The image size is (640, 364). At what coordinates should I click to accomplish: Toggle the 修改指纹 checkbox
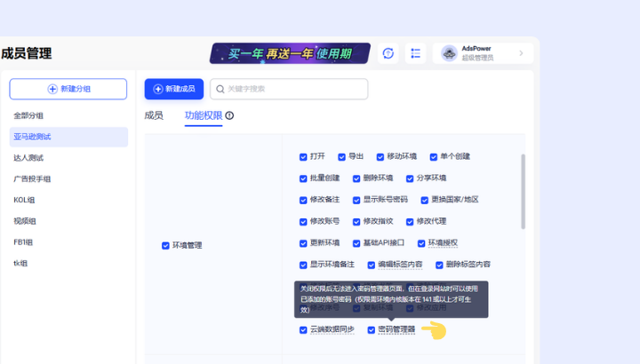point(356,222)
